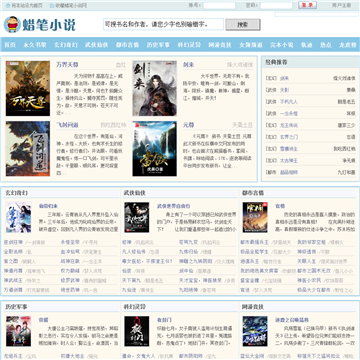This screenshot has height=360, width=360.
Task: Select 武侠仙侠 in the navigation bar
Action: pyautogui.click(x=96, y=45)
